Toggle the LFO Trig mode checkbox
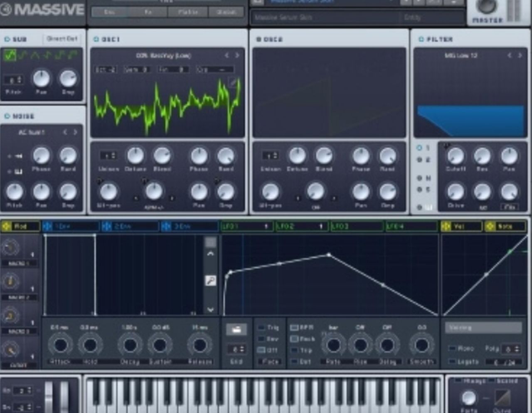 261,328
